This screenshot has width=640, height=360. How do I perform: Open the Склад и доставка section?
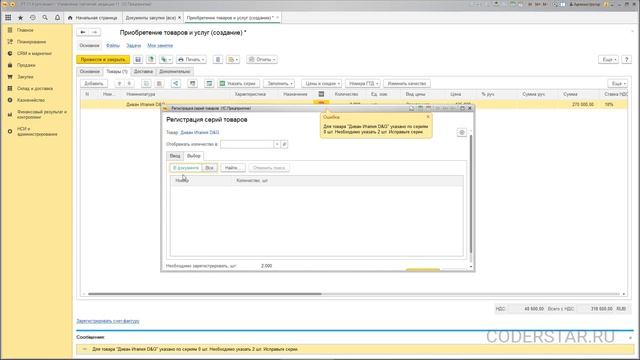click(x=35, y=89)
